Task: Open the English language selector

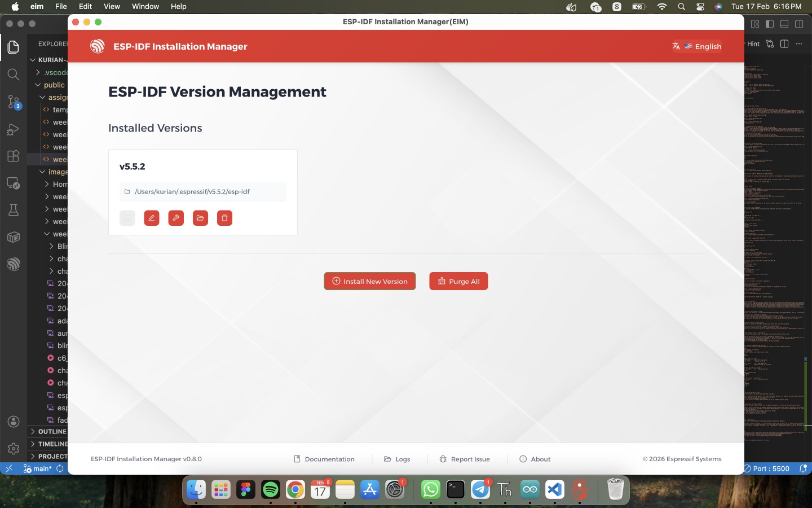Action: (697, 46)
